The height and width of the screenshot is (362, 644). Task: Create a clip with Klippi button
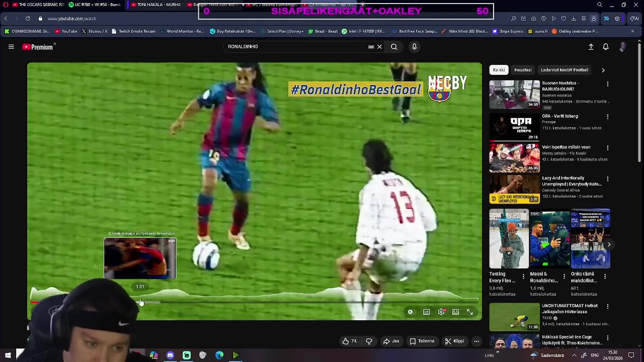tap(454, 341)
